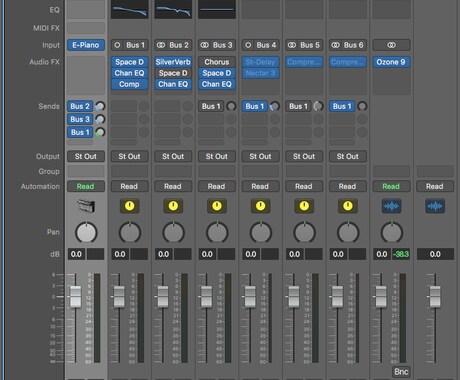Click the green Bus 1 send knob on E-Piano
Image resolution: width=460 pixels, height=380 pixels.
(x=100, y=132)
